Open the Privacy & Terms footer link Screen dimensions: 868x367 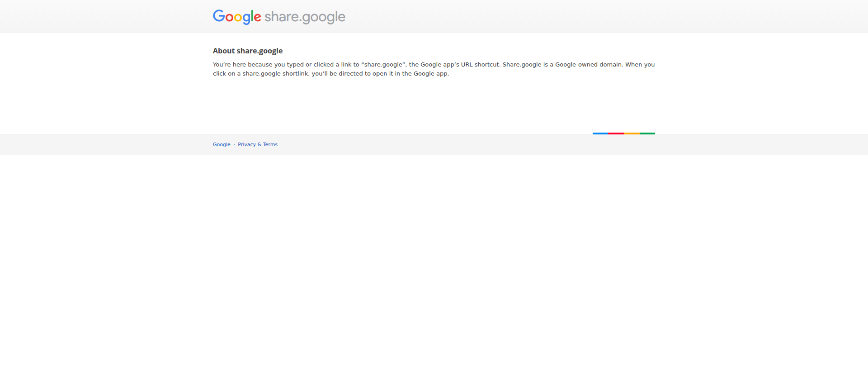click(x=258, y=145)
